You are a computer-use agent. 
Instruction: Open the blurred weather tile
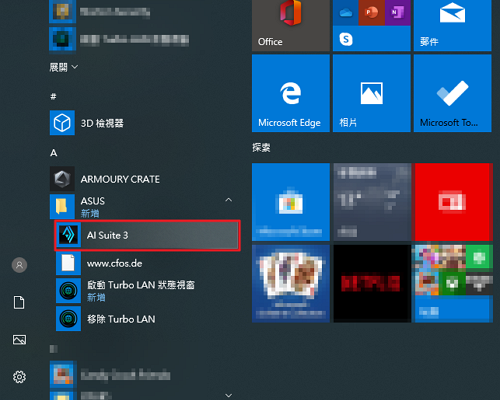tap(371, 202)
